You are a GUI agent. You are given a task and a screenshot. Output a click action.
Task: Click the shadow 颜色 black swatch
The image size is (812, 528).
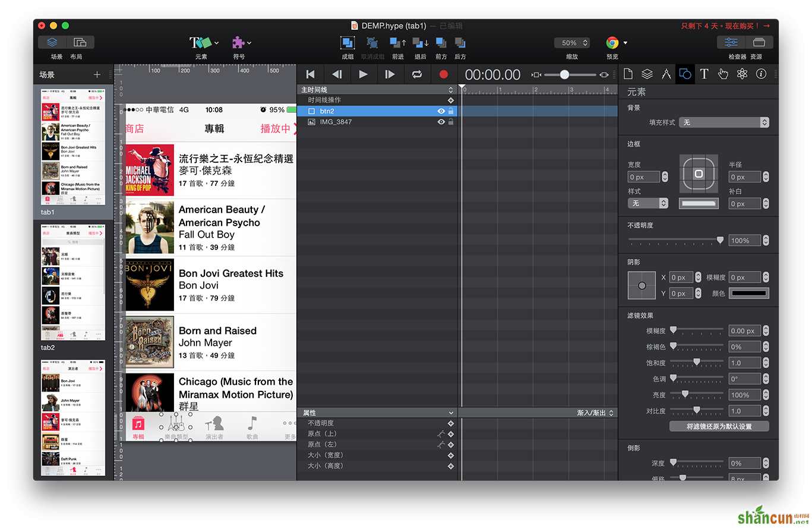pos(749,293)
